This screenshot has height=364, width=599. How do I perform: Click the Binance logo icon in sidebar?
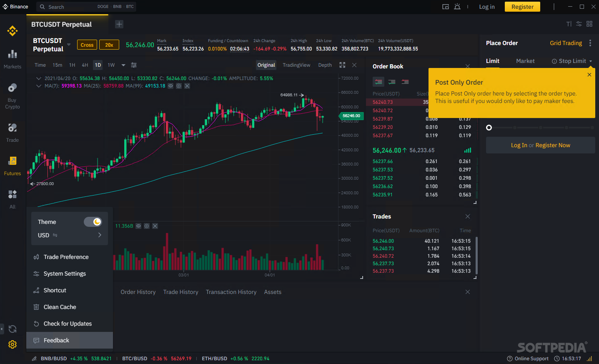(13, 31)
